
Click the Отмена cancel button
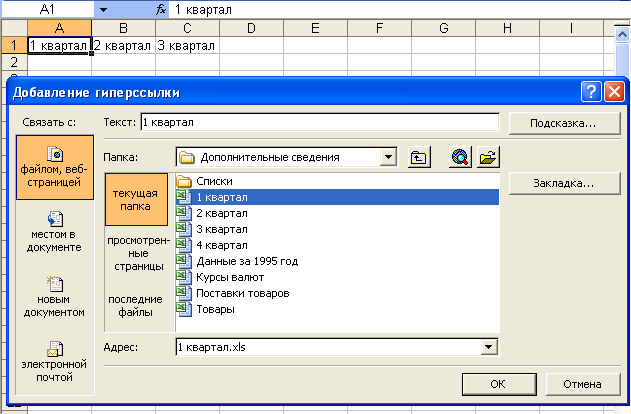click(x=583, y=384)
